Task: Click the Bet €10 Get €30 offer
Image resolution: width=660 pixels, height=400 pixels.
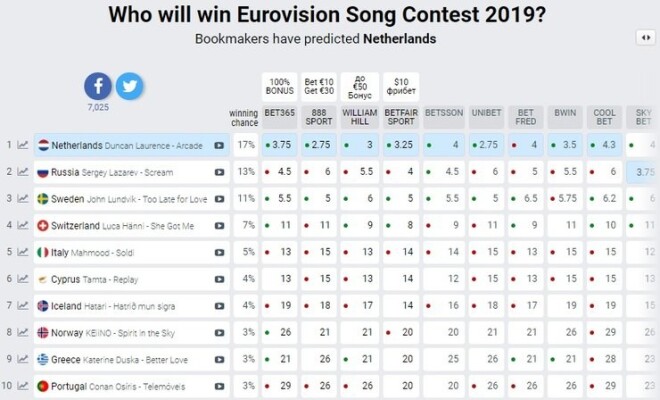Action: tap(319, 85)
